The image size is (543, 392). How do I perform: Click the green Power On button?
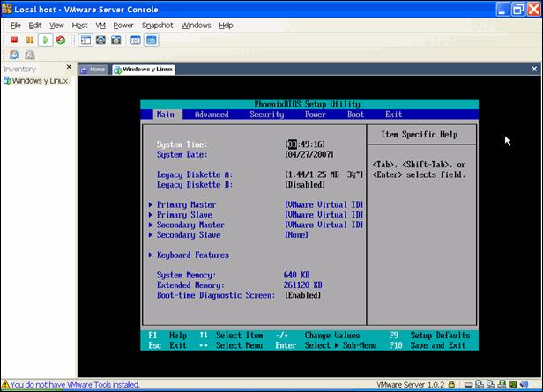click(x=45, y=41)
